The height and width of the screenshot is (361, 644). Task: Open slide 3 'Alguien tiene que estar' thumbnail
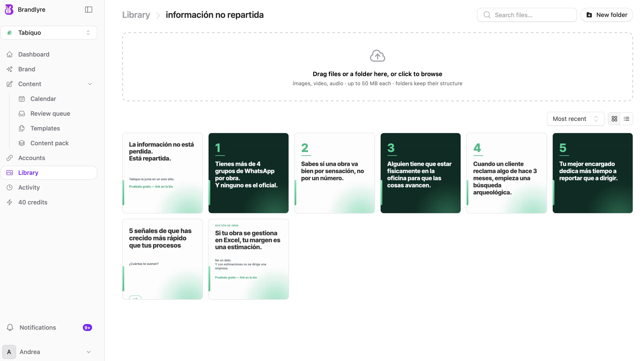coord(420,173)
